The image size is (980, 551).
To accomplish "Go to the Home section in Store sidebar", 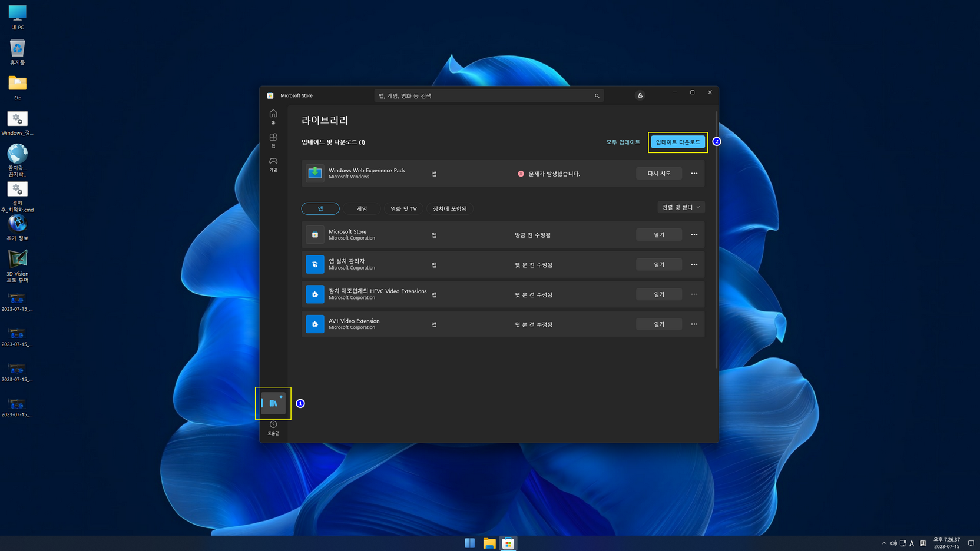I will pos(273,117).
